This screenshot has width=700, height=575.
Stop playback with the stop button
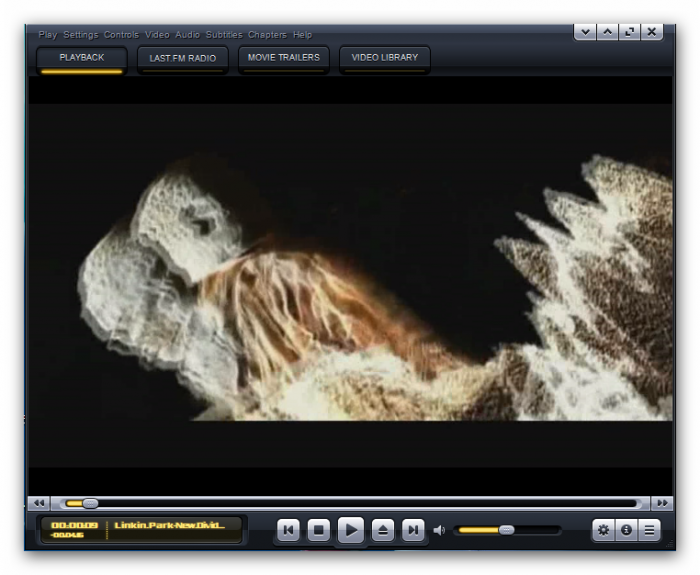coord(319,530)
